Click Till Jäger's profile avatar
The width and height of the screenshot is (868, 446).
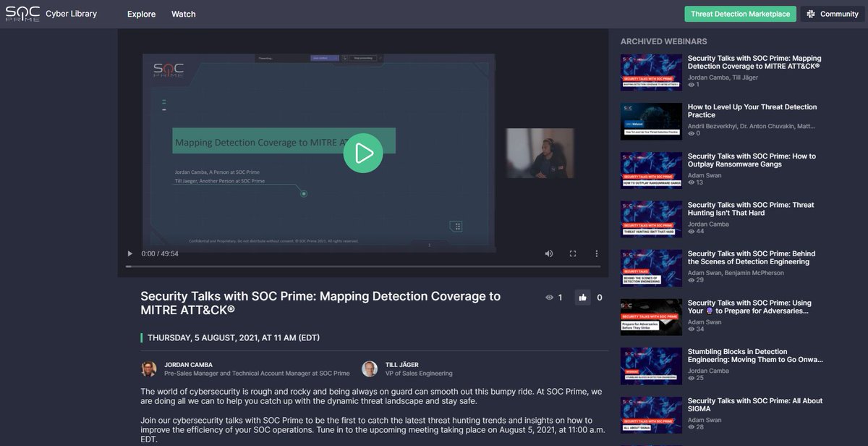coord(370,367)
